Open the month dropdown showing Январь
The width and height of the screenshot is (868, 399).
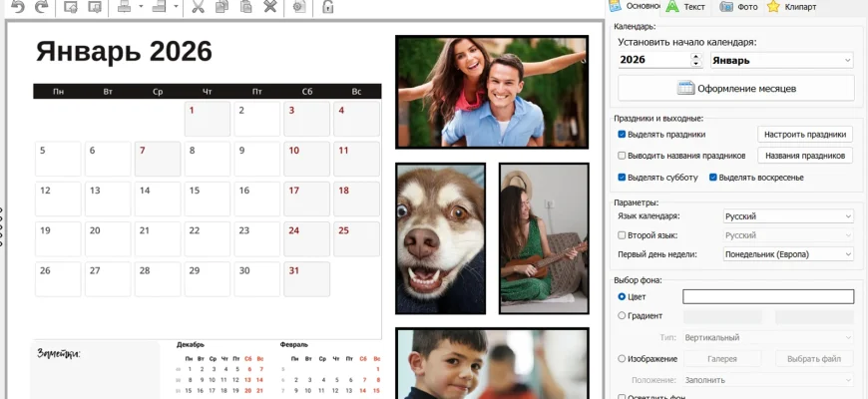coord(781,60)
